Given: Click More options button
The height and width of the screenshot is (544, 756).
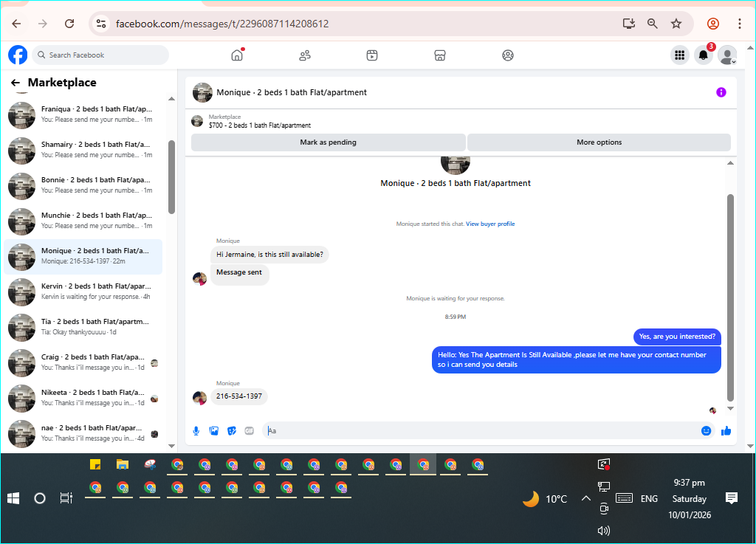Looking at the screenshot, I should coord(599,142).
